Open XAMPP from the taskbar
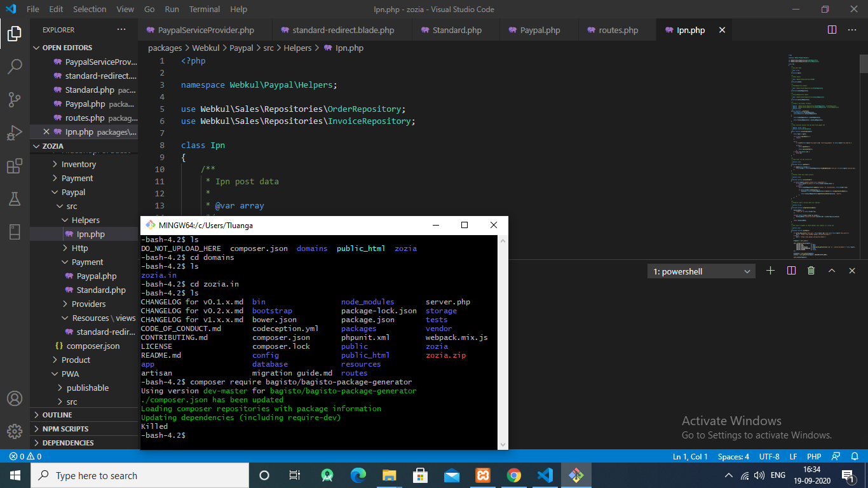Viewport: 868px width, 488px height. [x=482, y=475]
